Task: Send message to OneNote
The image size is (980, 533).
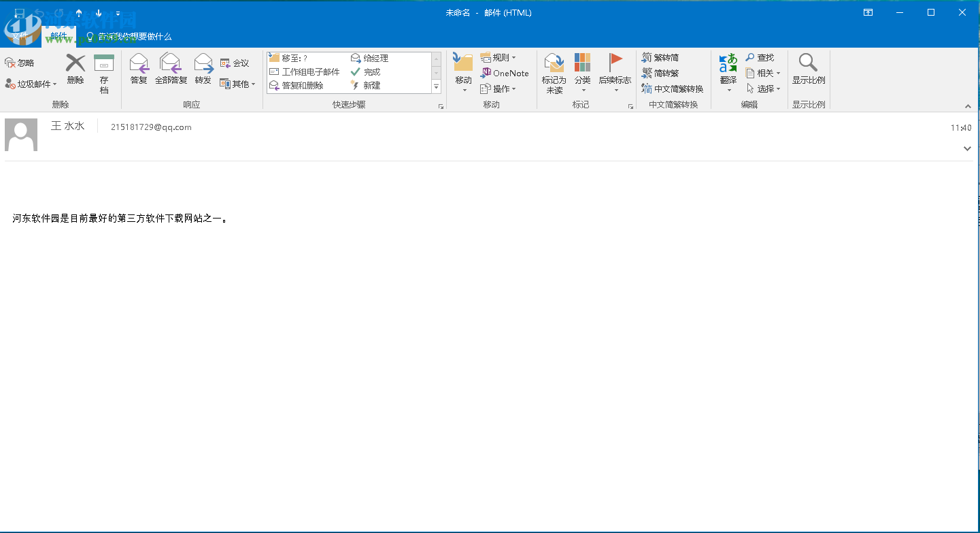Action: coord(505,73)
